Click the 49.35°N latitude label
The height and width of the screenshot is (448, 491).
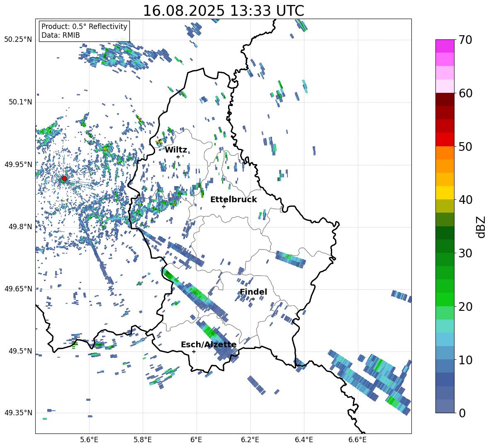point(18,413)
